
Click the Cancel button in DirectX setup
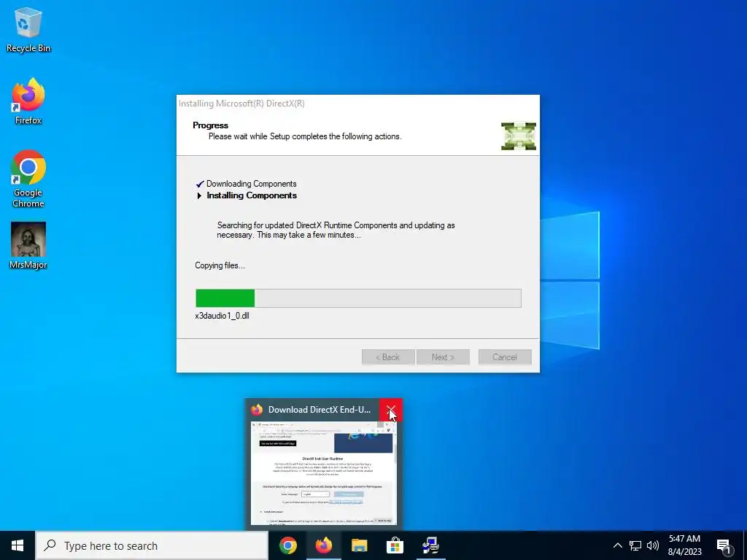(505, 357)
